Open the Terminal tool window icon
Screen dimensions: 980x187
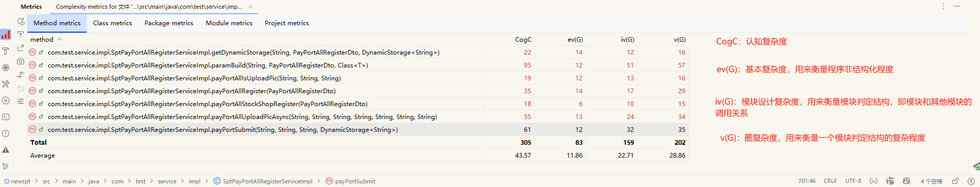[x=6, y=117]
